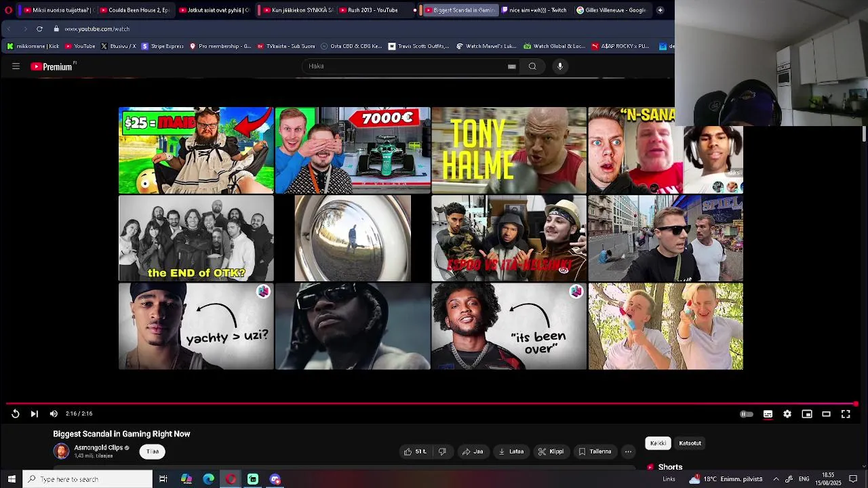Open the "its been over" thumbnail
Screen dimensions: 868x488
[509, 326]
